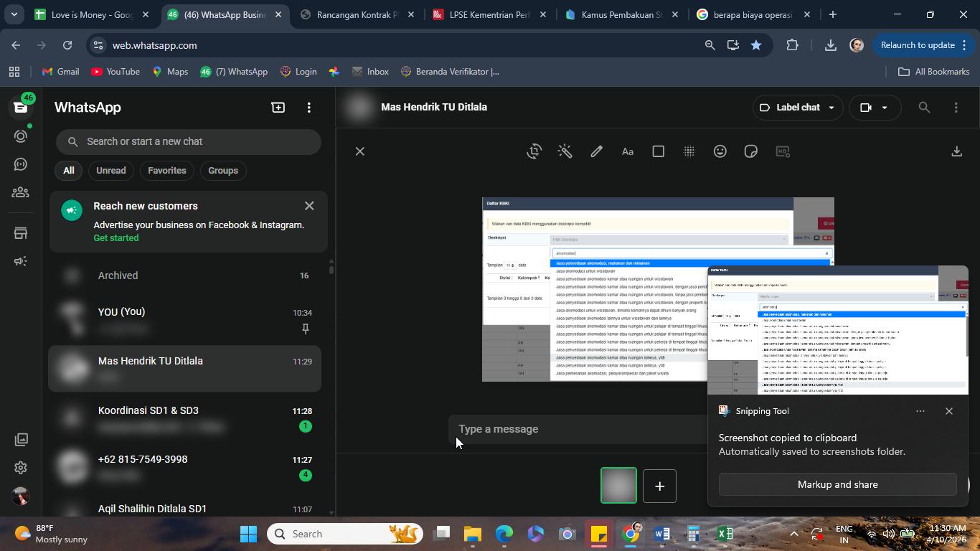Search within the Mas Hendrik chat
Viewport: 980px width, 551px height.
924,108
